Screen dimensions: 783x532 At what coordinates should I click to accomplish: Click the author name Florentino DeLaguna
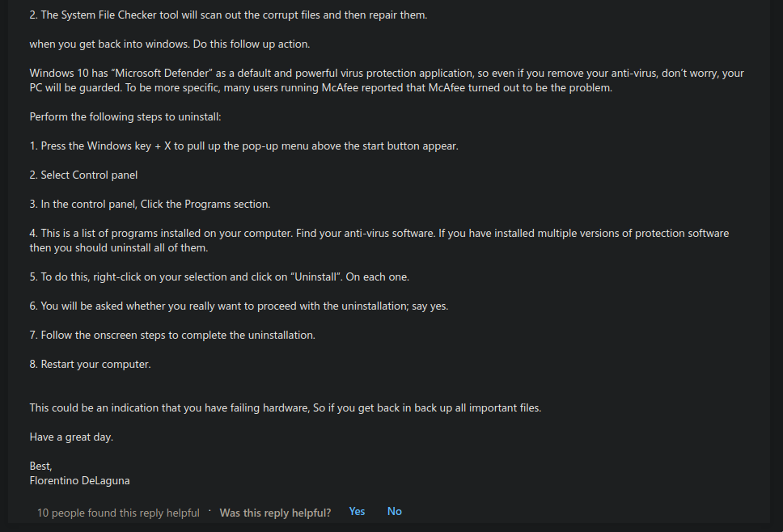pyautogui.click(x=79, y=480)
